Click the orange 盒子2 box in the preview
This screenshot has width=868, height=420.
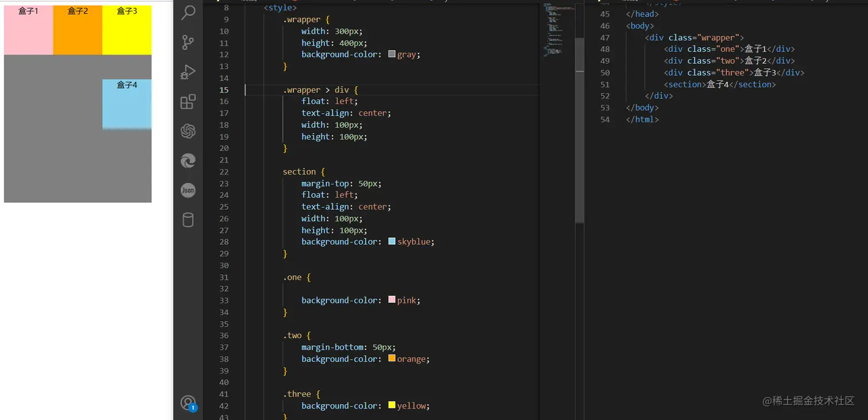point(78,30)
